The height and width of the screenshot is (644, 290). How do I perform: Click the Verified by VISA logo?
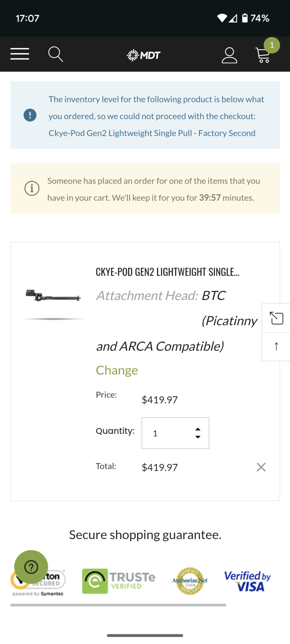pos(248,581)
